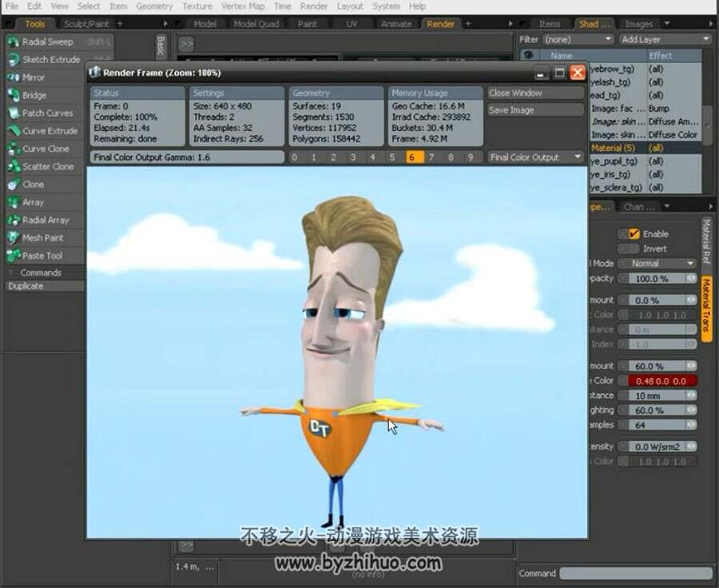
Task: Click the Save Image button
Action: [x=535, y=110]
